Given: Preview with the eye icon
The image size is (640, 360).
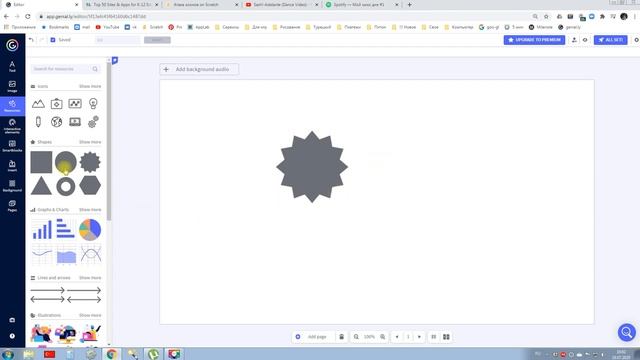Looking at the screenshot, I should 585,40.
